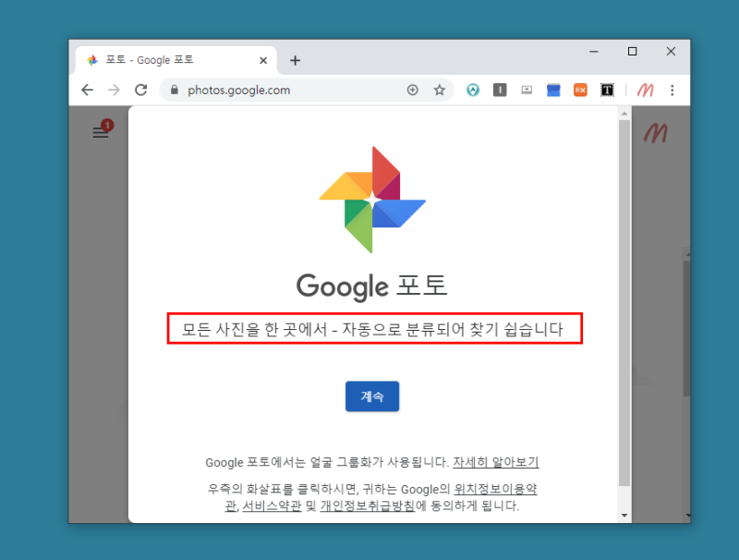Click the lock icon in the address bar
The image size is (739, 560).
pyautogui.click(x=174, y=90)
